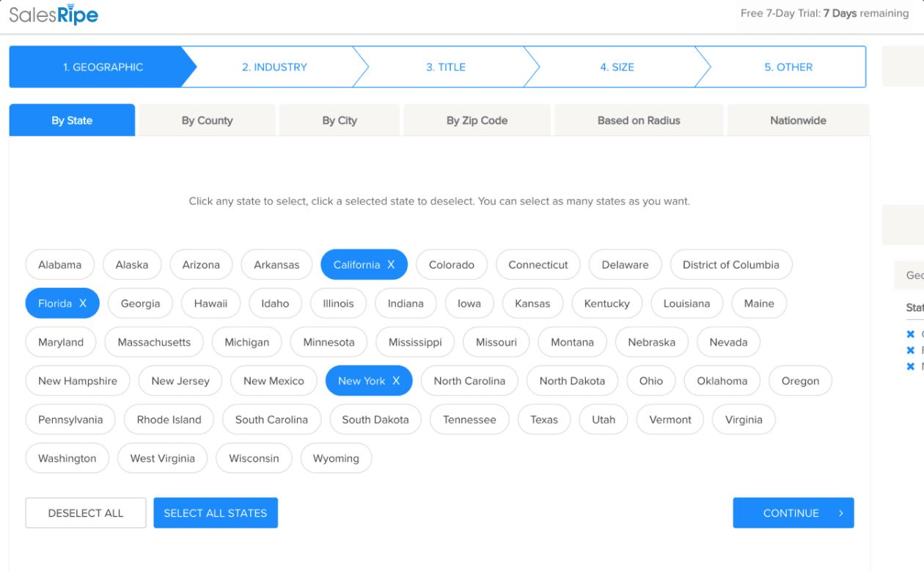Open the 4. SIZE step
Viewport: 924px width, 571px height.
tap(617, 67)
